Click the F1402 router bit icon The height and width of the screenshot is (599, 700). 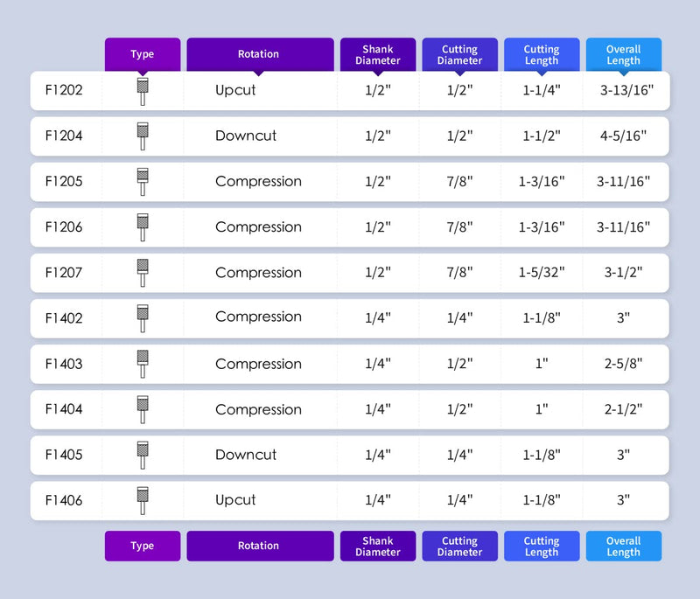143,318
